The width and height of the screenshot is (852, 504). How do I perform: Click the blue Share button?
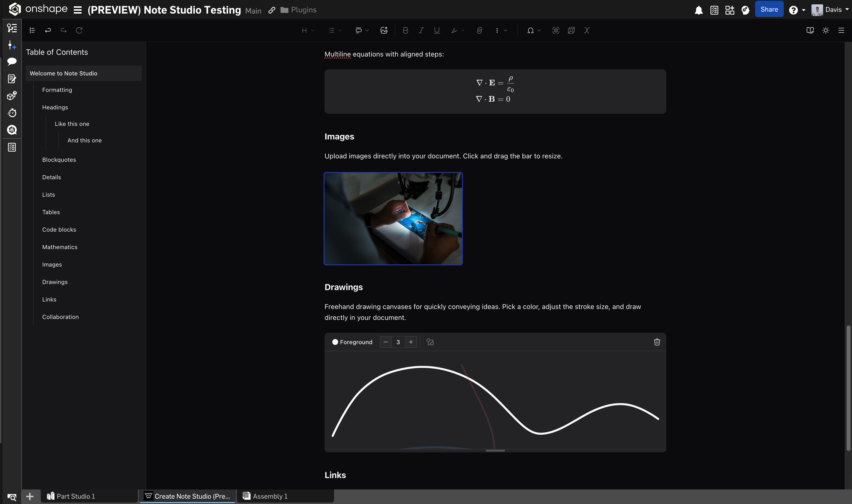point(769,9)
